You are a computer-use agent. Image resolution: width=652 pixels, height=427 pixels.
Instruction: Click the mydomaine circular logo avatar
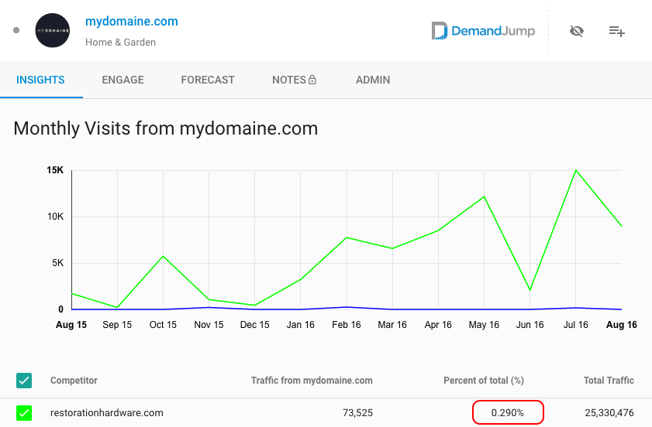coord(52,30)
